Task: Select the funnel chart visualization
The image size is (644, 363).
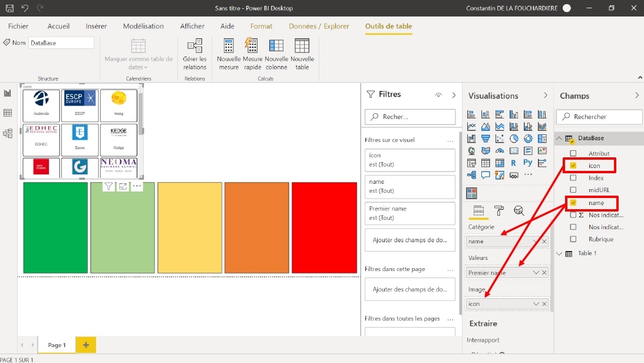Action: click(486, 139)
